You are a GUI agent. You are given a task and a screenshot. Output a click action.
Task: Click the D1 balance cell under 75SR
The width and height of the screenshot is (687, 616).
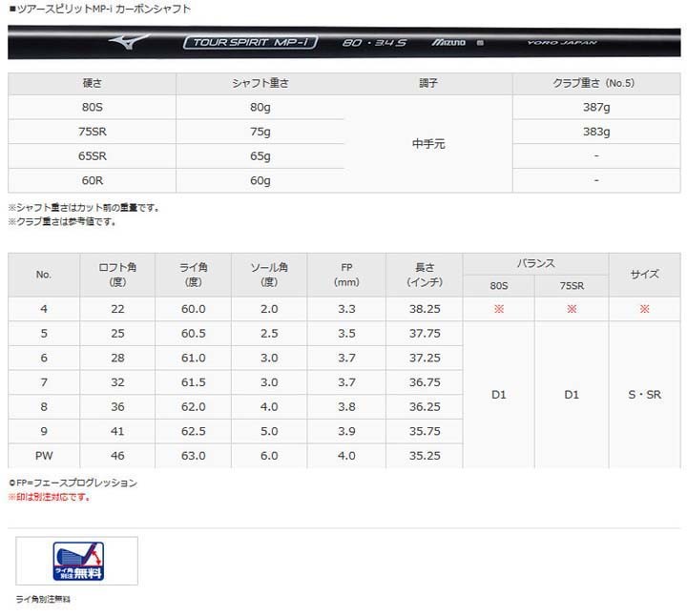pyautogui.click(x=572, y=395)
